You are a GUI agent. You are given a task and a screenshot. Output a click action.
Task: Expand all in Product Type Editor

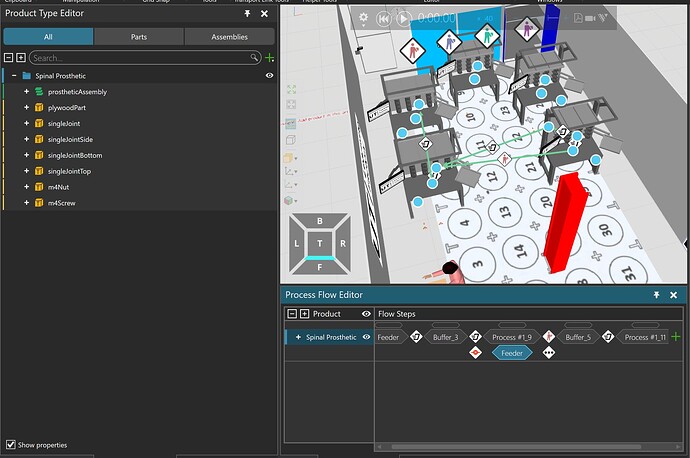[x=21, y=58]
